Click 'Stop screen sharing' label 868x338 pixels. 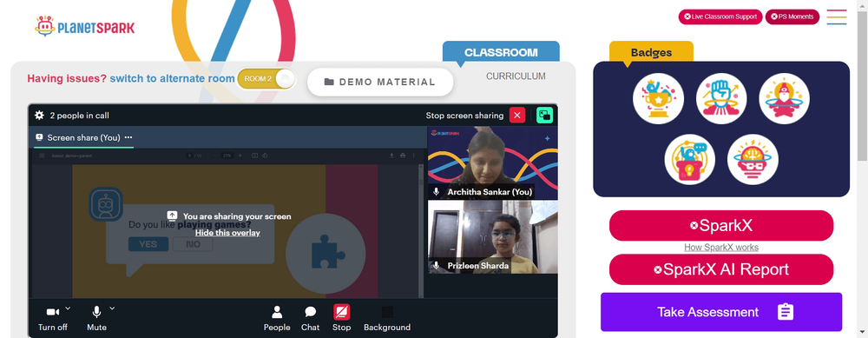pyautogui.click(x=464, y=116)
